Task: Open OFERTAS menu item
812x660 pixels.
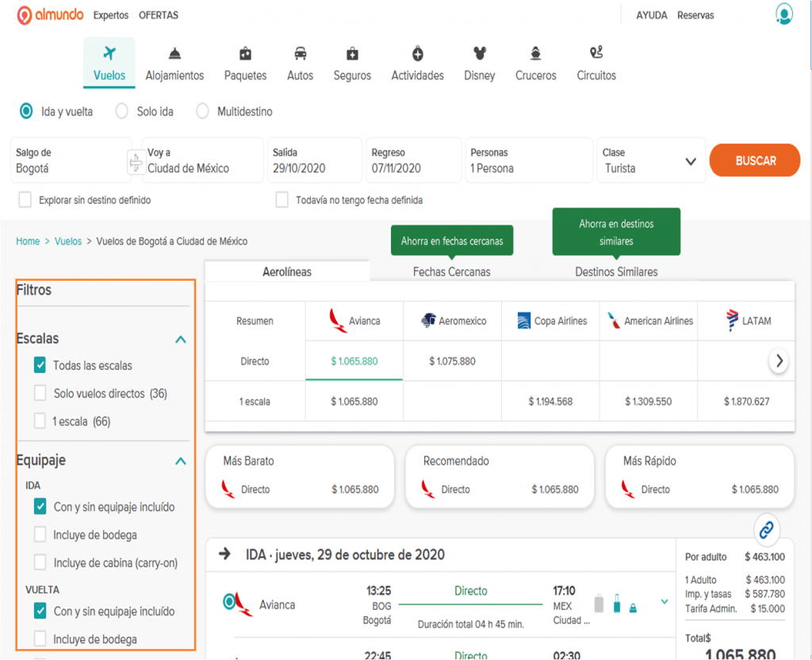Action: coord(159,15)
